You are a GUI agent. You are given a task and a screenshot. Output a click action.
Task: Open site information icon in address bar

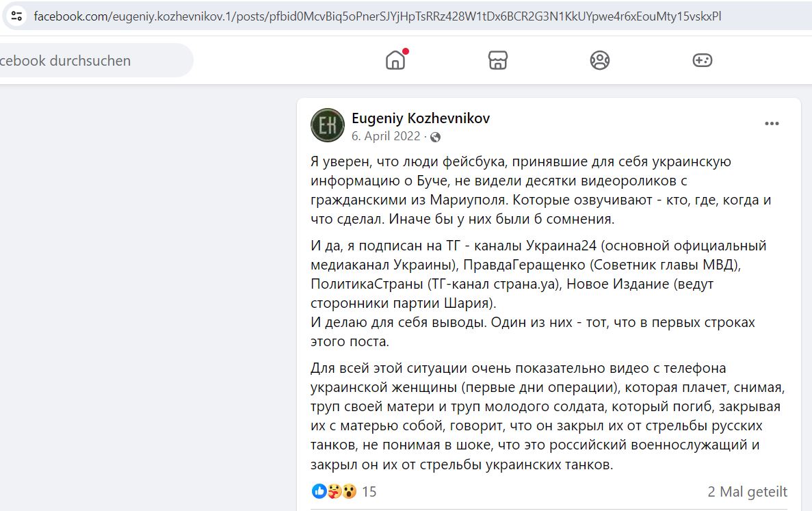16,16
